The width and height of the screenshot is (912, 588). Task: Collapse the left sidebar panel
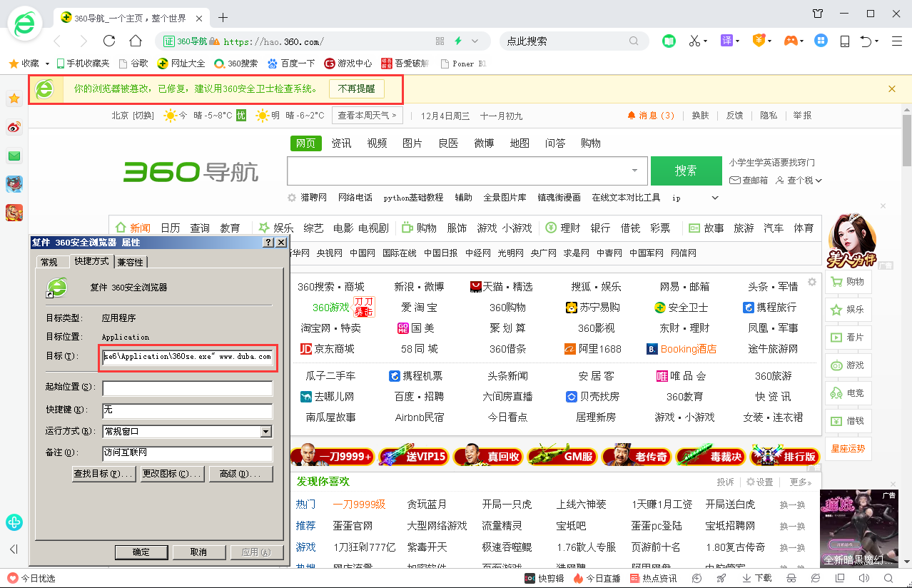pos(14,549)
